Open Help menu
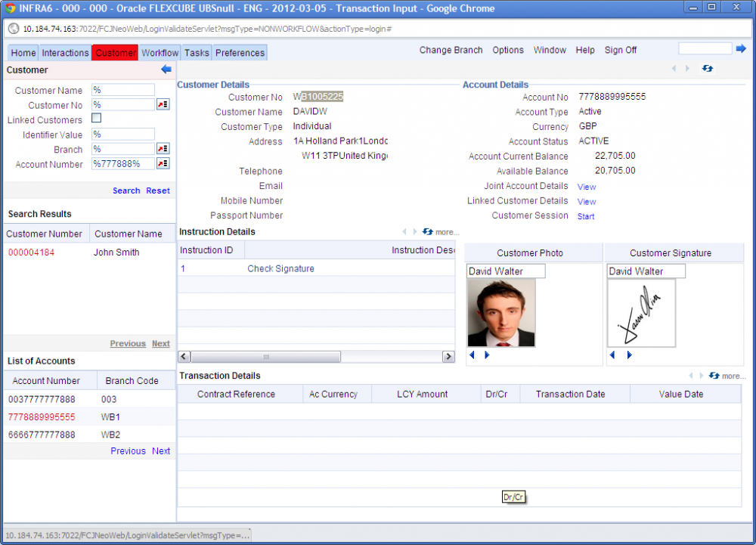This screenshot has width=756, height=545. point(585,50)
